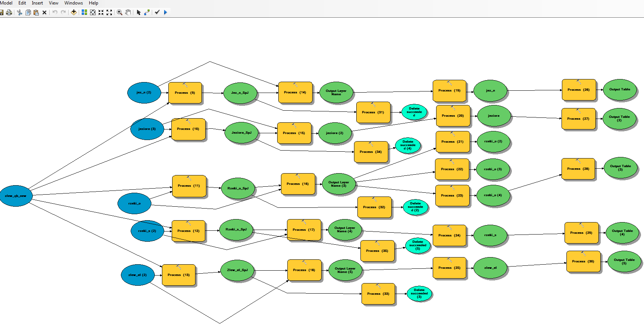The height and width of the screenshot is (326, 644).
Task: Select the Process (24) tool box
Action: (x=449, y=235)
